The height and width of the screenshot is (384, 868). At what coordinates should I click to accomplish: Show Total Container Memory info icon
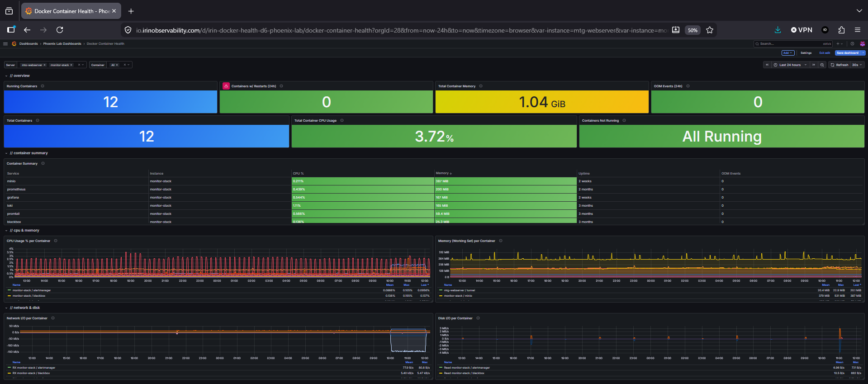(481, 86)
